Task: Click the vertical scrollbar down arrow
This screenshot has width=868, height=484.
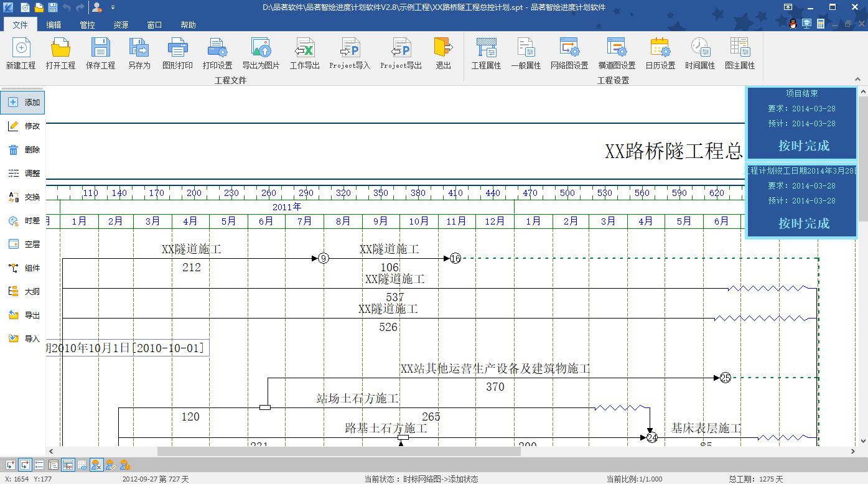Action: coord(862,442)
